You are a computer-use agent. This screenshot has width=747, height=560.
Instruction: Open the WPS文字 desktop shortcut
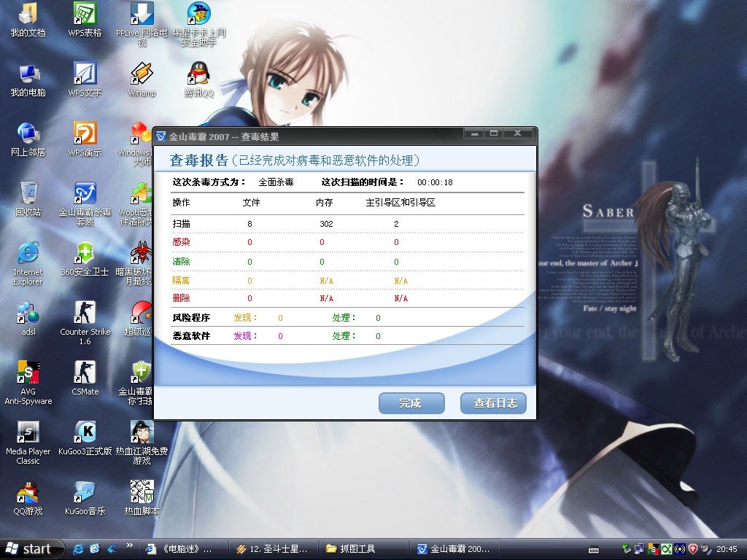85,80
